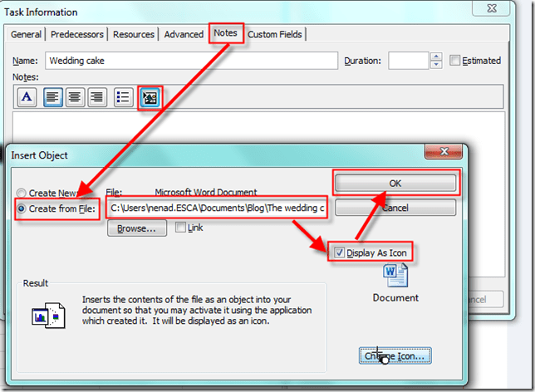Click the Font format icon in Notes toolbar
535x392 pixels.
tap(27, 97)
